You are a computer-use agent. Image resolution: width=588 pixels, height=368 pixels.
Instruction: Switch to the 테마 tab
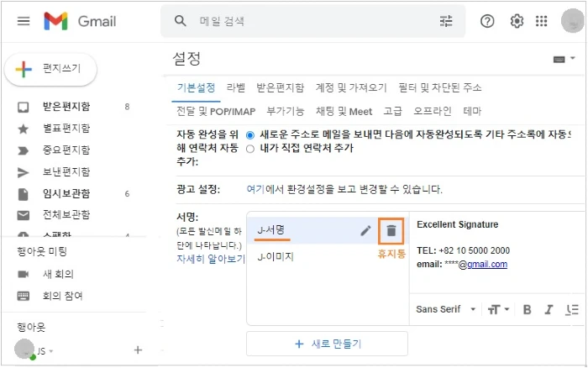coord(472,112)
